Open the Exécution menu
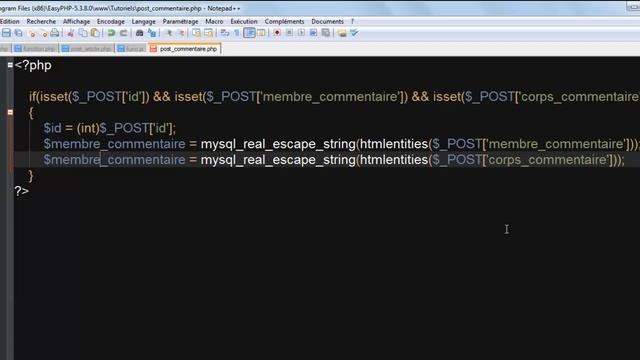 pos(244,21)
